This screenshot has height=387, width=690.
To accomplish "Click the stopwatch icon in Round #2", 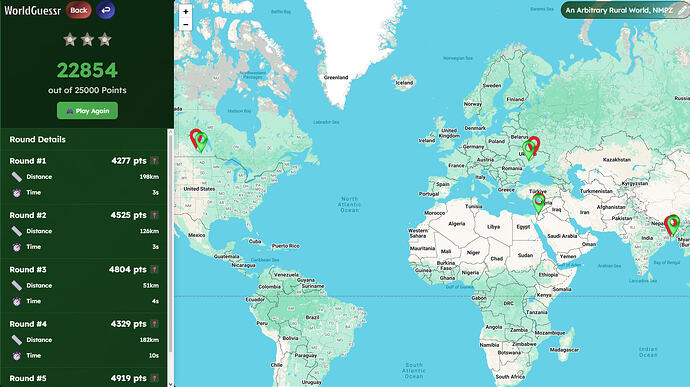I will (17, 247).
